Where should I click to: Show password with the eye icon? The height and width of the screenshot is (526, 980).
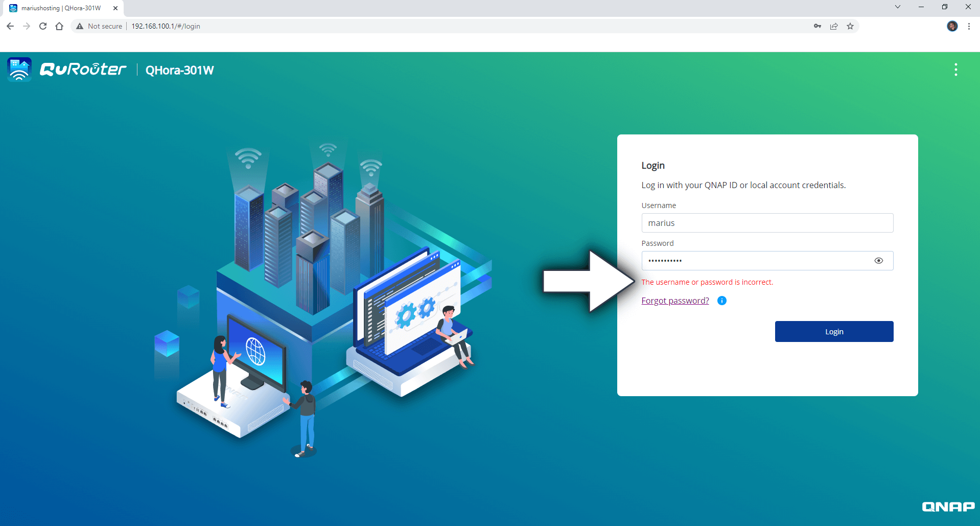[x=878, y=261]
